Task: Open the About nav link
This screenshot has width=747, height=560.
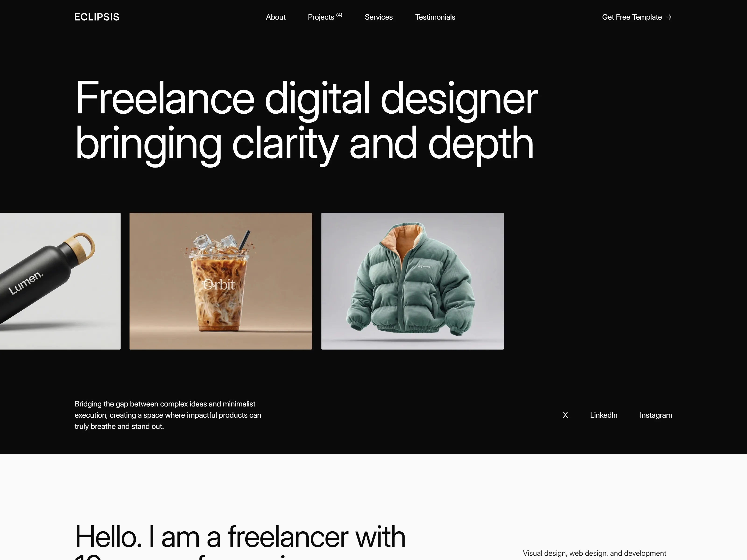Action: (x=275, y=17)
